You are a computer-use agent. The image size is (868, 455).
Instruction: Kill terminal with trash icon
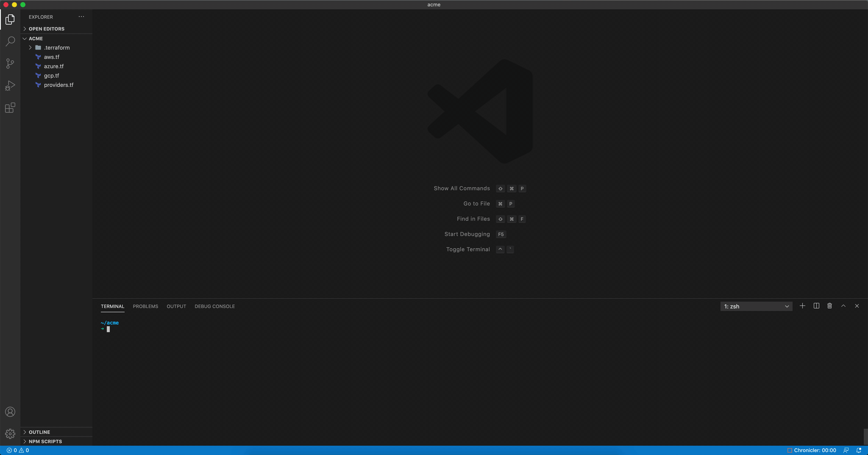click(x=830, y=306)
